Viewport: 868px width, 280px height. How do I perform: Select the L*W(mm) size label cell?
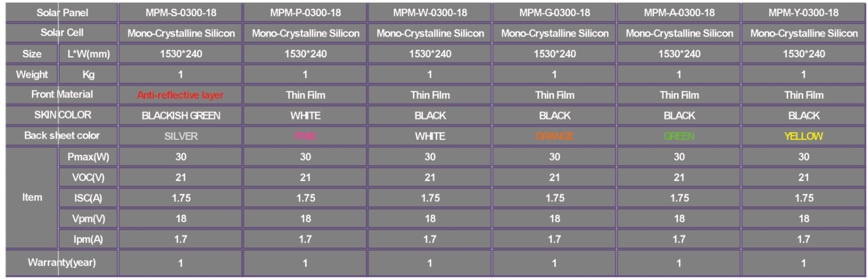click(x=88, y=54)
